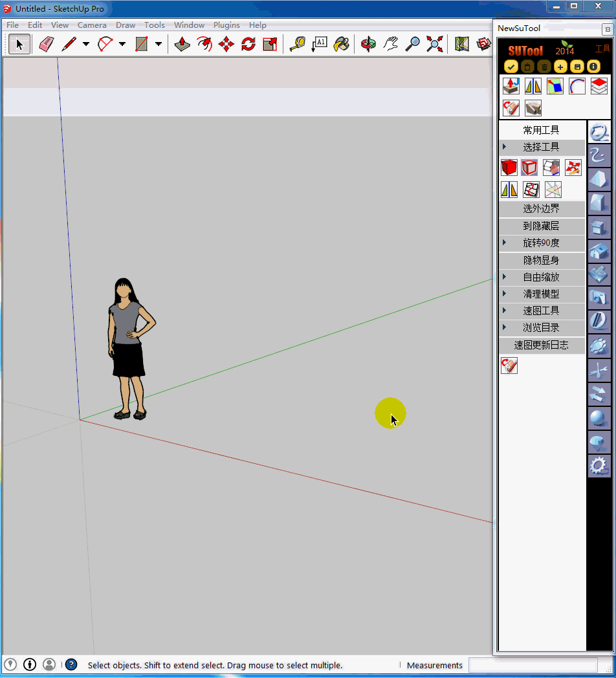Click the solid red cube icon in SUTool

coord(509,168)
